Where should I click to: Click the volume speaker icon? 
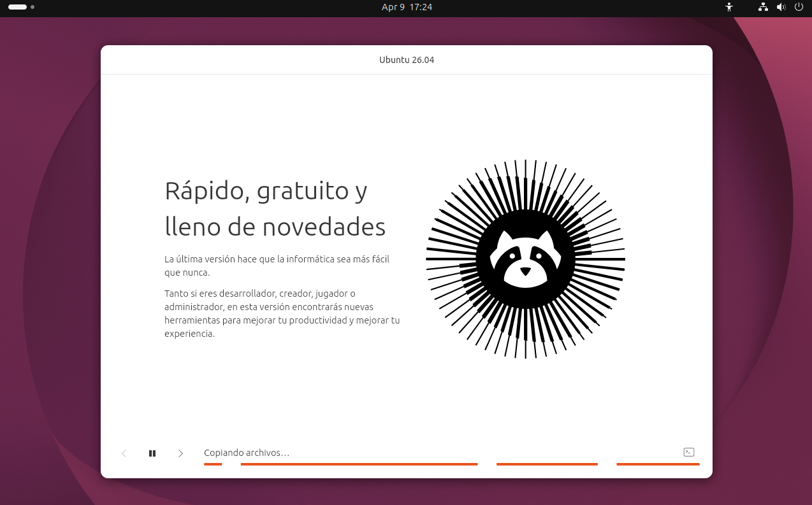(x=781, y=7)
